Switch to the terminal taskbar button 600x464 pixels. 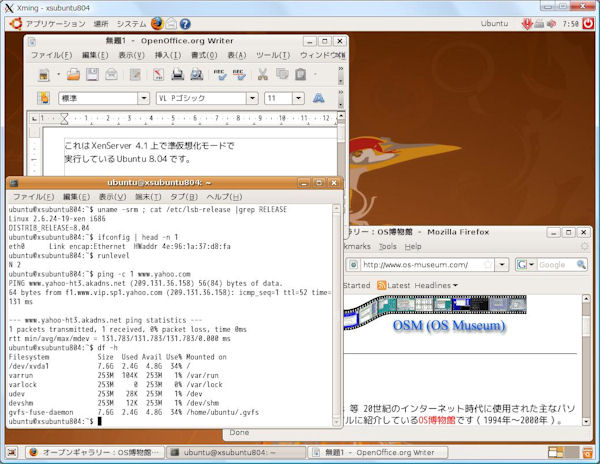pos(236,453)
